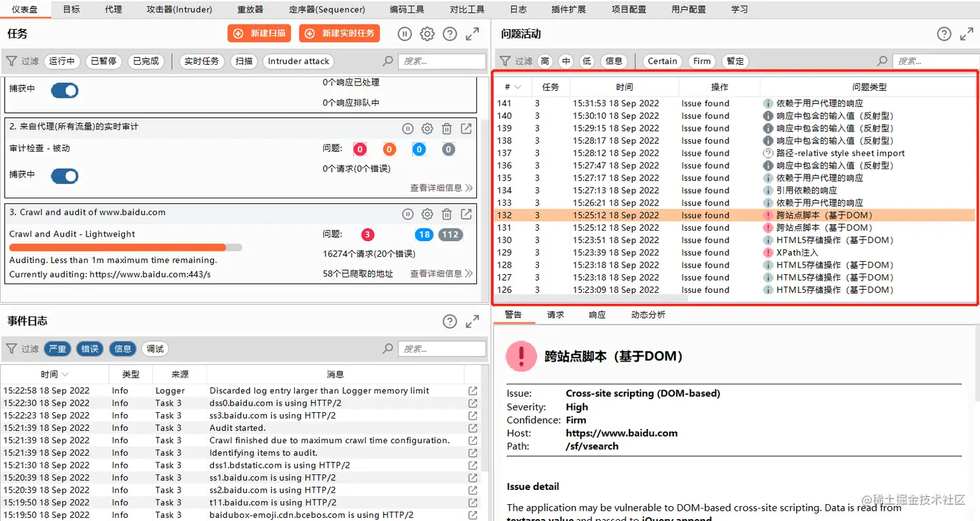Viewport: 980px width, 521px height.
Task: Toggle the Certain confidence issue filter
Action: point(662,61)
